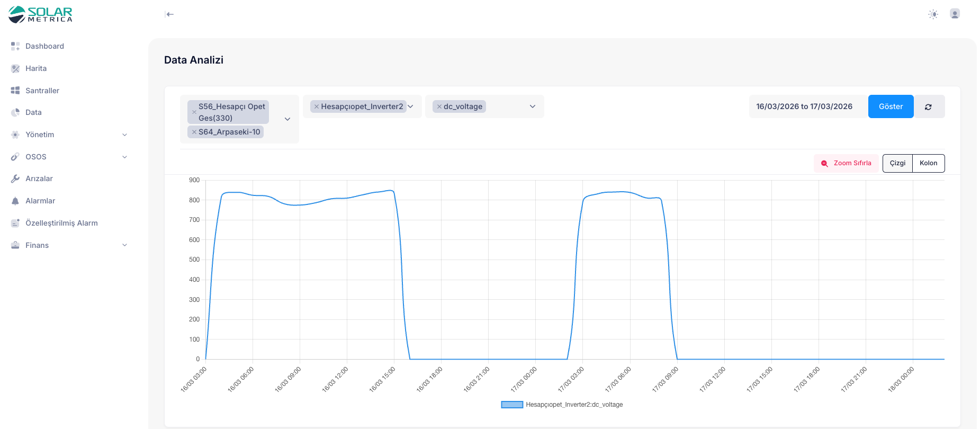Open the user profile avatar
This screenshot has width=980, height=429.
(x=955, y=14)
